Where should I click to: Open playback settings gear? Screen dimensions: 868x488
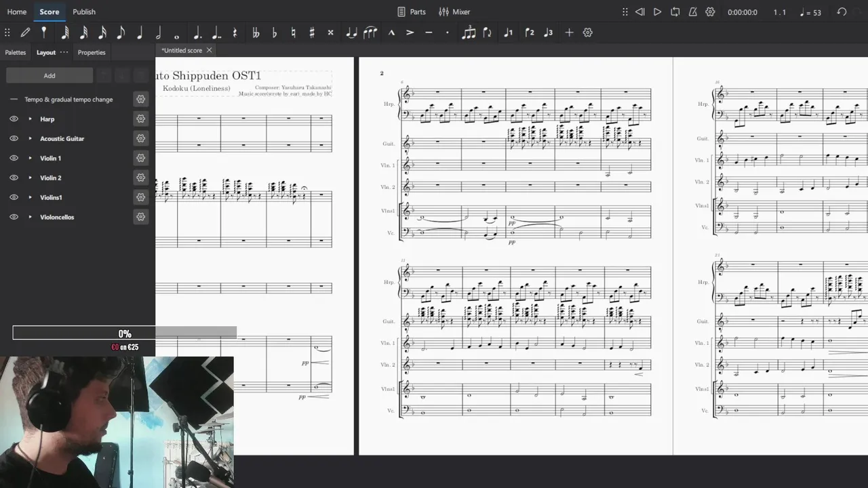[x=710, y=12]
